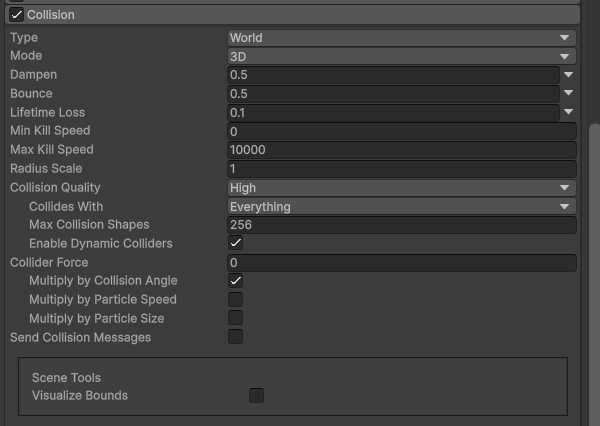
Task: Enable Send Collision Messages checkbox
Action: tap(236, 337)
